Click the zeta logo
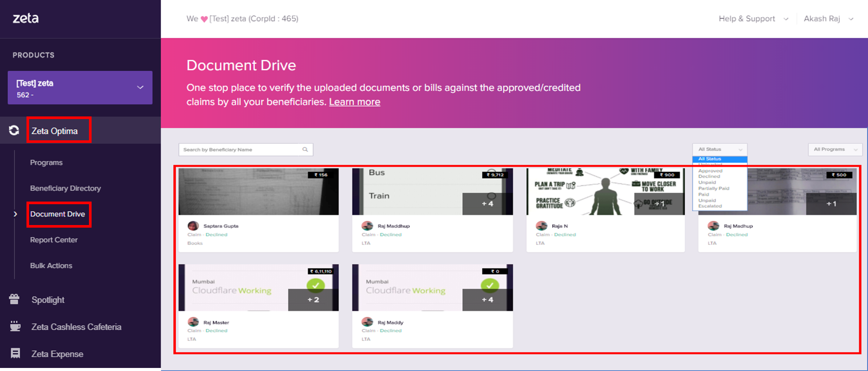868x371 pixels. [26, 18]
